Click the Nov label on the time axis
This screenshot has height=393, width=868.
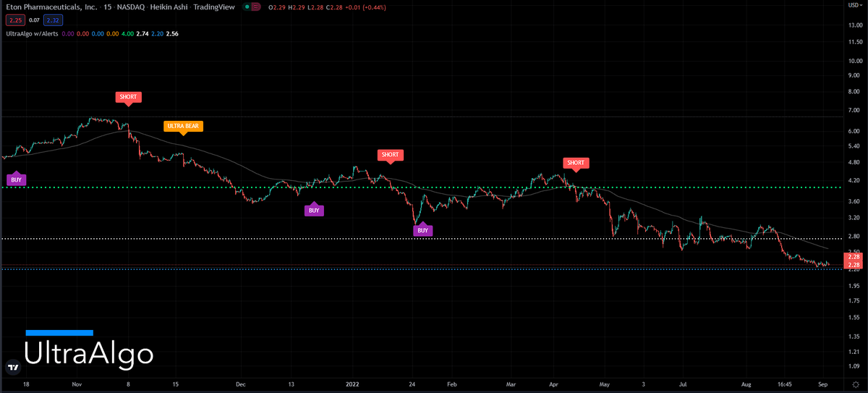click(78, 384)
